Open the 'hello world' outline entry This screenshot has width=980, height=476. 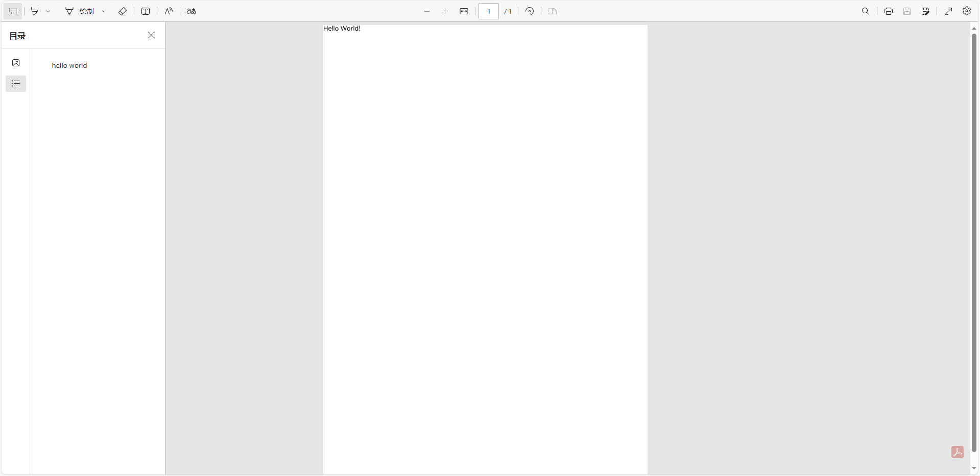(69, 65)
